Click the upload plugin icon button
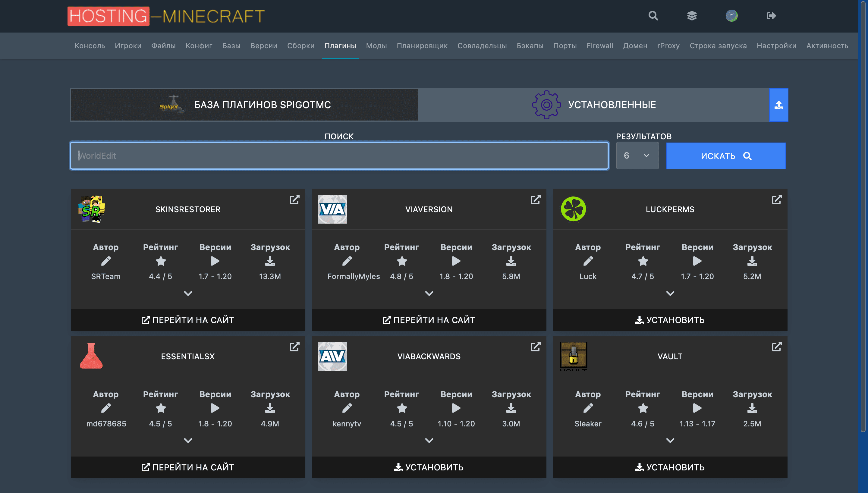Image resolution: width=868 pixels, height=493 pixels. [778, 105]
